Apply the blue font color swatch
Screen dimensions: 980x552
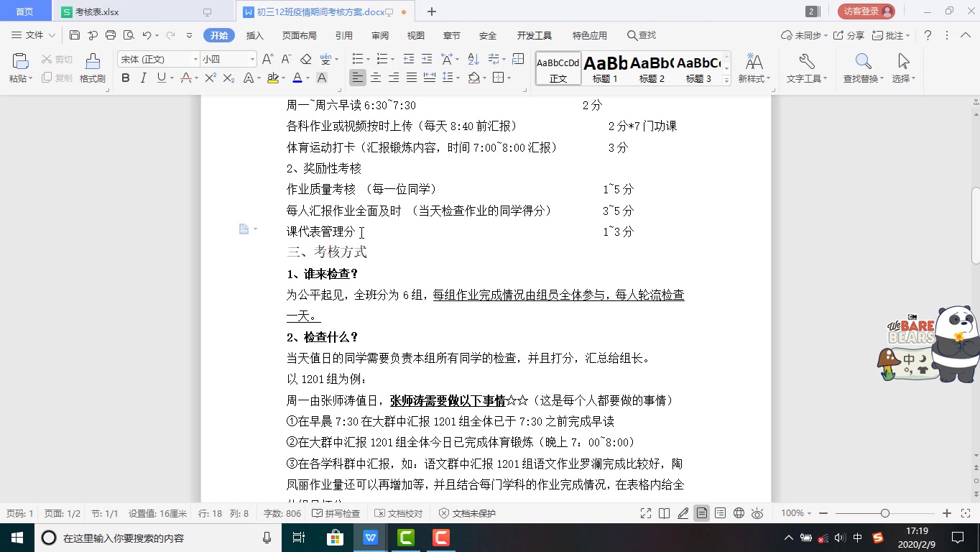point(297,78)
